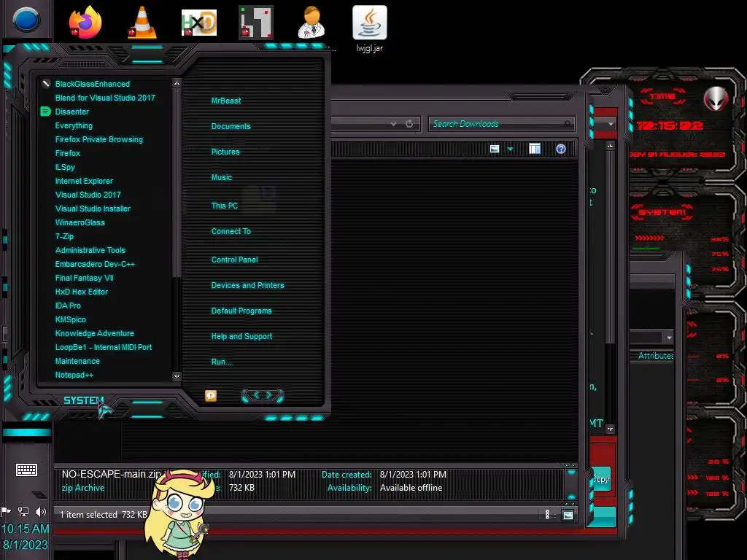Launch WinaeroGlass from the programs list
This screenshot has height=560, width=747.
tap(80, 222)
